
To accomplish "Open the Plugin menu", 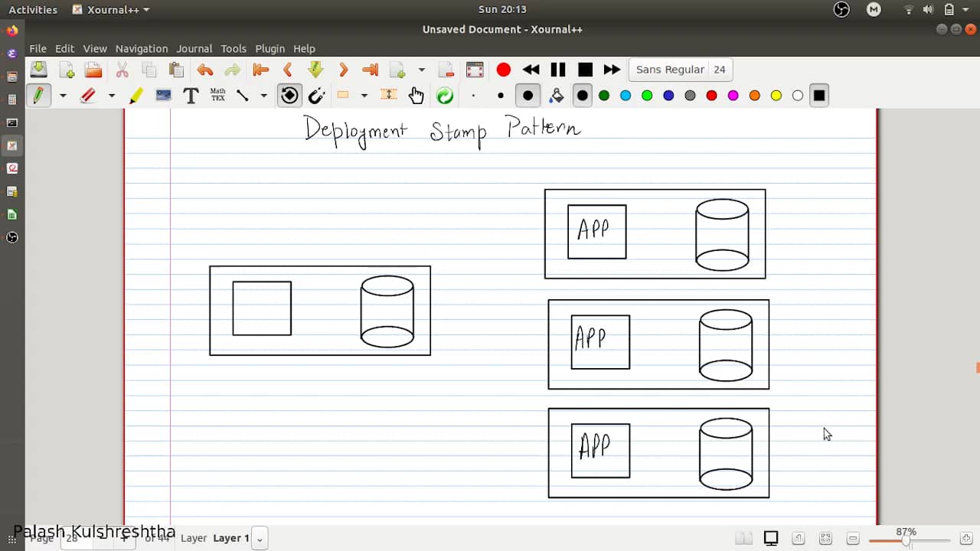I will (269, 48).
